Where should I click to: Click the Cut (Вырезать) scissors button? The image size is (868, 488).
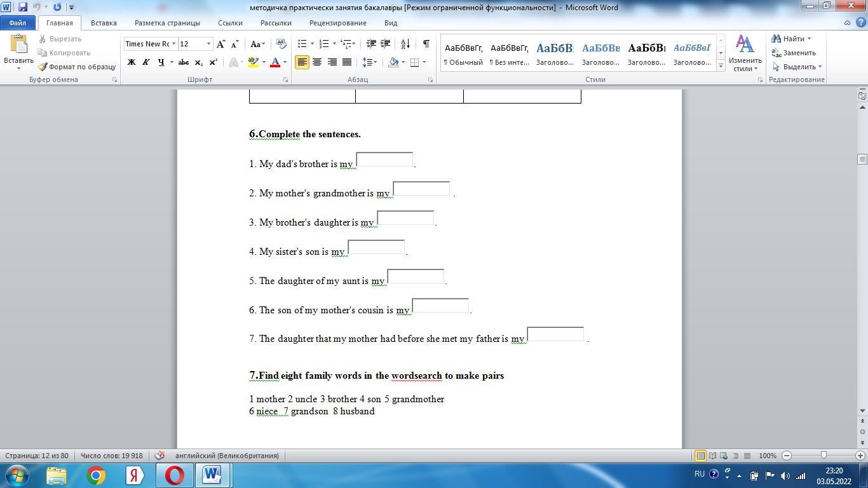[60, 39]
